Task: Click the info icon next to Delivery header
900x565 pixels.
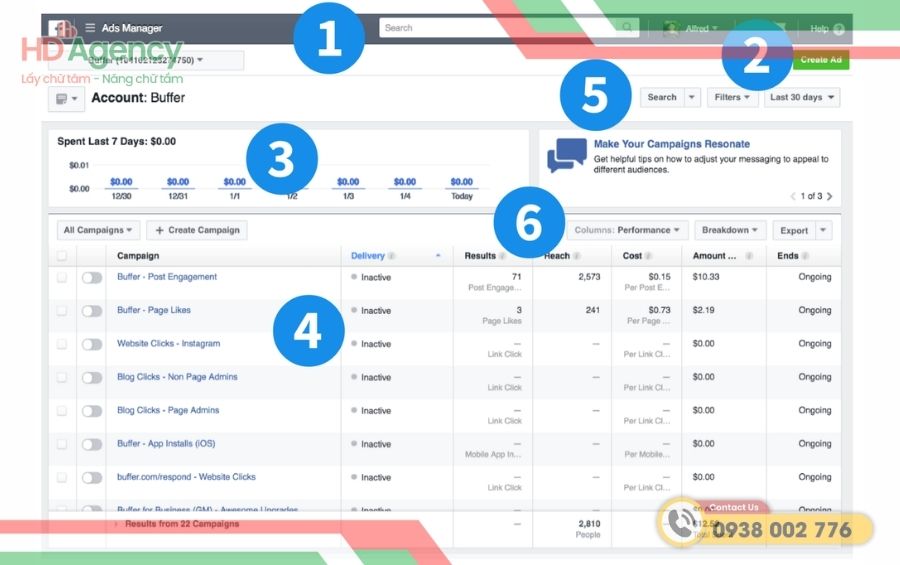Action: (x=391, y=256)
